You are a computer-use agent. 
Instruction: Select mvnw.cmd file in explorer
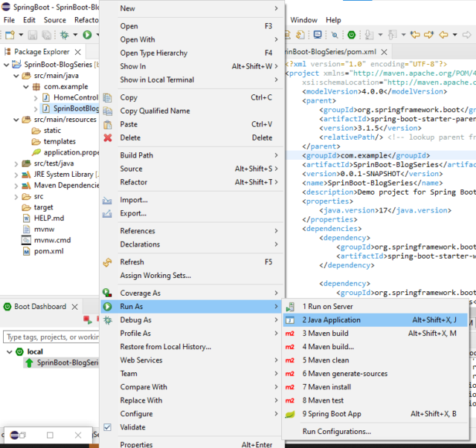tap(52, 240)
